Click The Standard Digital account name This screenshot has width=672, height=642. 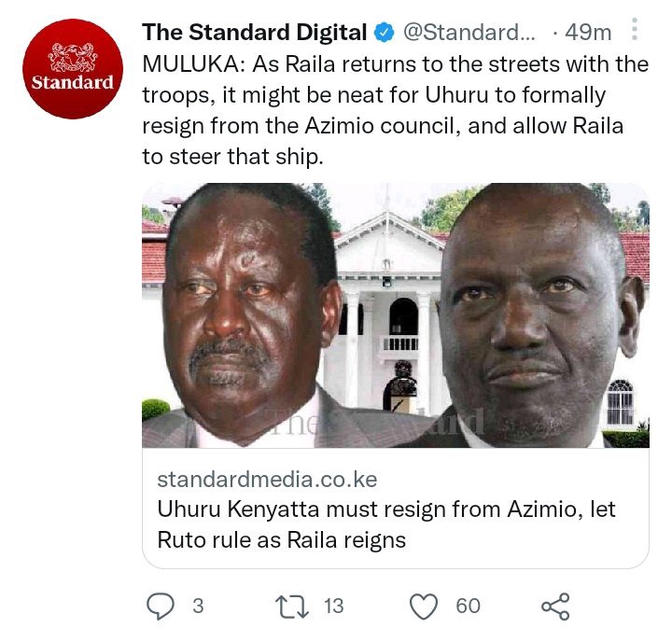coord(255,33)
